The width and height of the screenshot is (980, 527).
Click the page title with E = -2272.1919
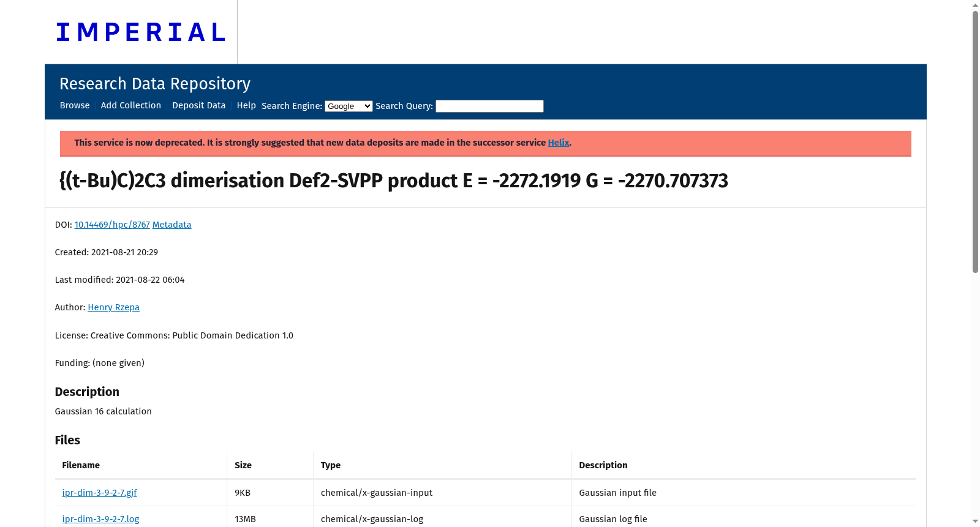394,181
